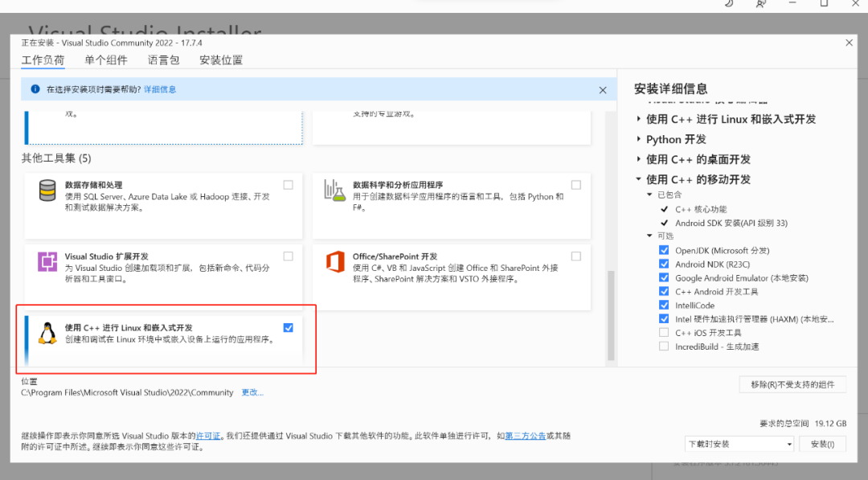Click the database icon for 数据存储和处理

(x=47, y=191)
